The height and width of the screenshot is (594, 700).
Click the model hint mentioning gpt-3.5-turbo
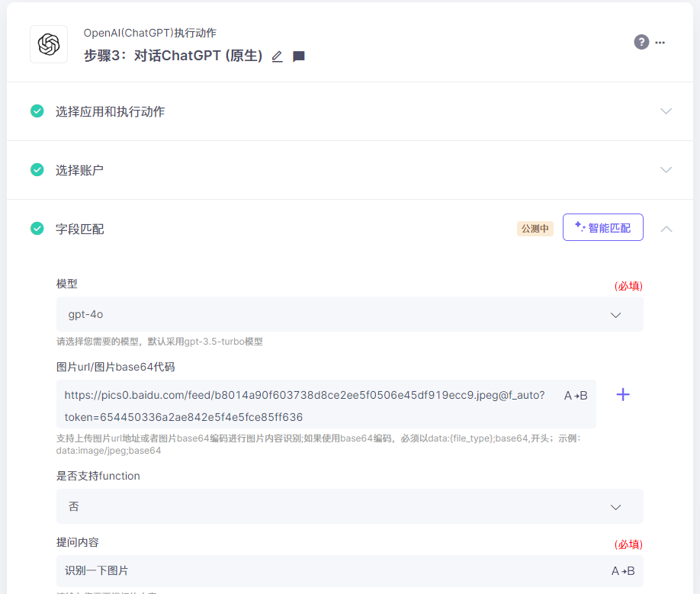(159, 342)
